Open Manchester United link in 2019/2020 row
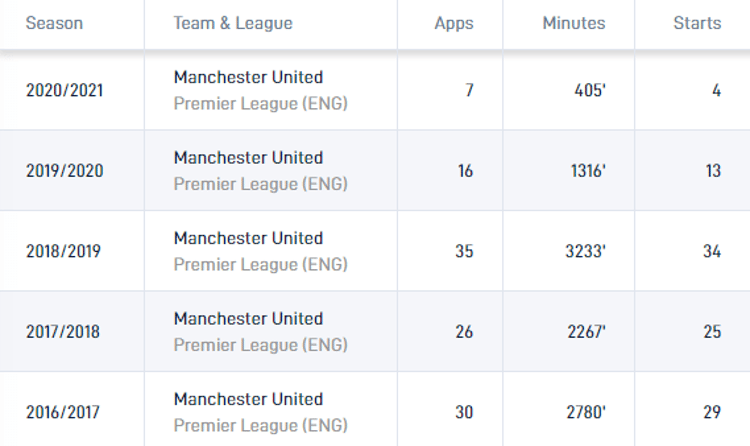The image size is (750, 446). 248,158
